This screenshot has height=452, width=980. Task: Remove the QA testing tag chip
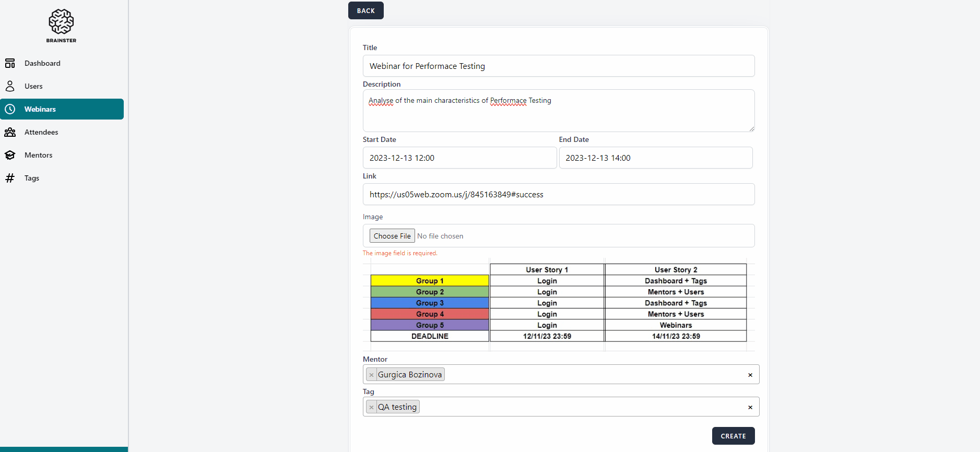371,407
